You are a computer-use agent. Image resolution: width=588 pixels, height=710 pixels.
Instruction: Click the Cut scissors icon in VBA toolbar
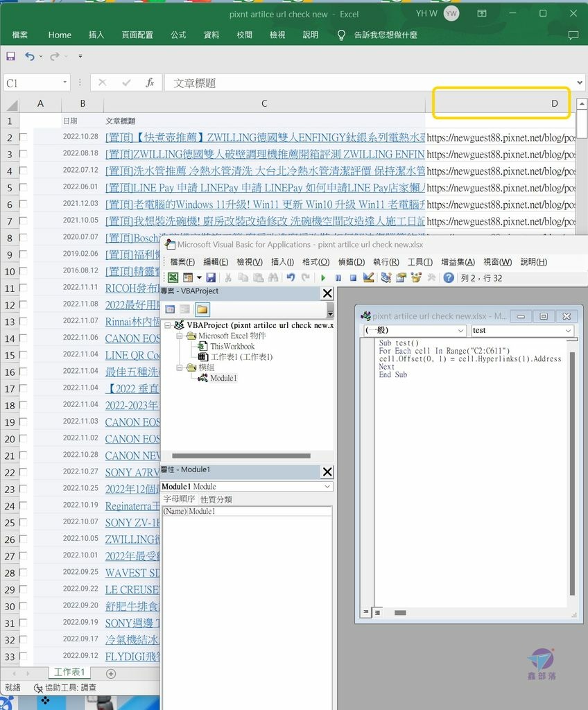pyautogui.click(x=228, y=277)
